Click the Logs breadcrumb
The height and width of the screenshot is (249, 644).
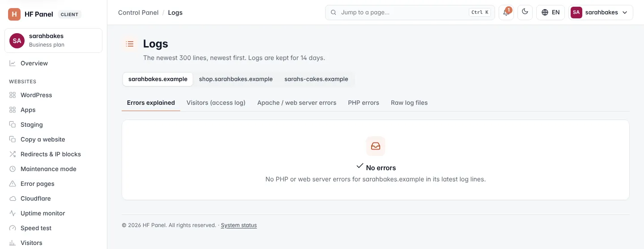coord(175,13)
